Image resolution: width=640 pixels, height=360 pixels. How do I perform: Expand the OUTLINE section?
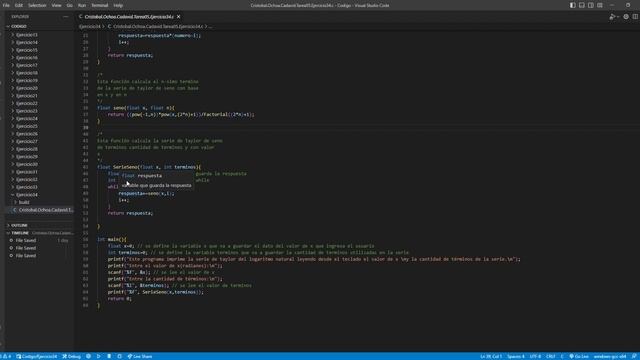40,225
